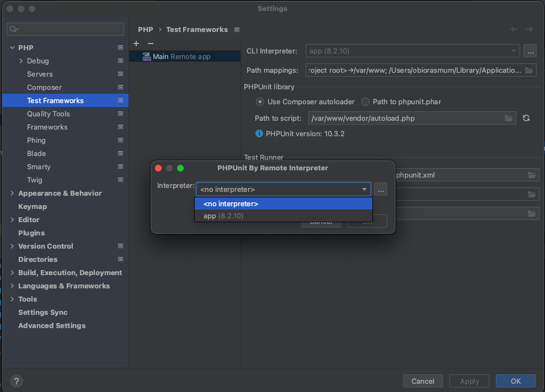Click the forward navigation arrow
545x392 pixels.
tap(529, 30)
